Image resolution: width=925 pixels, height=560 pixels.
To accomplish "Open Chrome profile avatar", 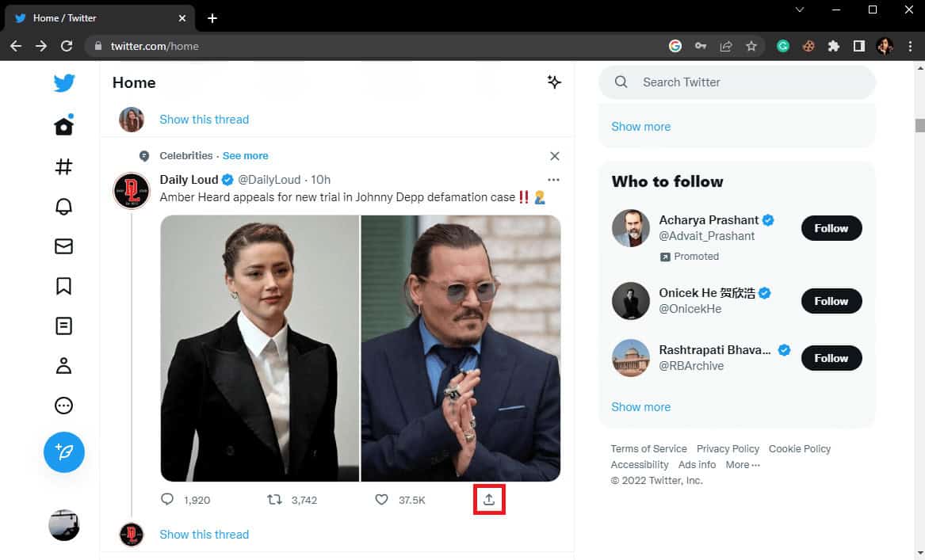I will (x=885, y=46).
